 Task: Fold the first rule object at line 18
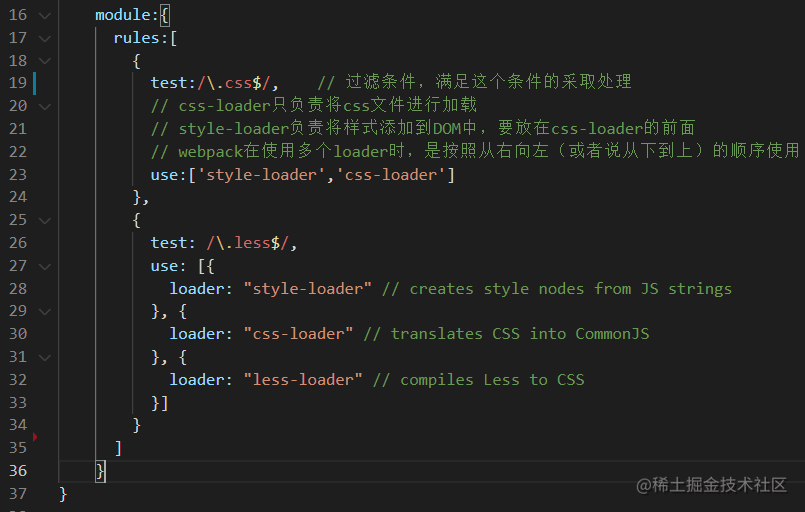(x=45, y=61)
